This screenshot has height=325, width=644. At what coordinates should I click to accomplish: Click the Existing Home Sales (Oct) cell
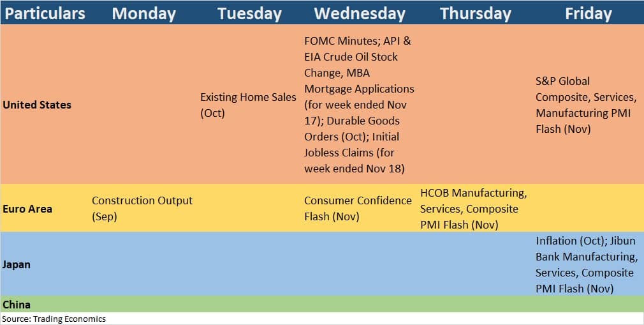click(248, 105)
